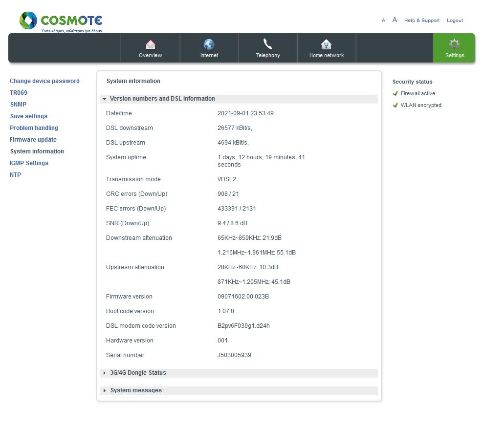Click Hardware version value 001
The image size is (483, 448).
[x=222, y=341]
